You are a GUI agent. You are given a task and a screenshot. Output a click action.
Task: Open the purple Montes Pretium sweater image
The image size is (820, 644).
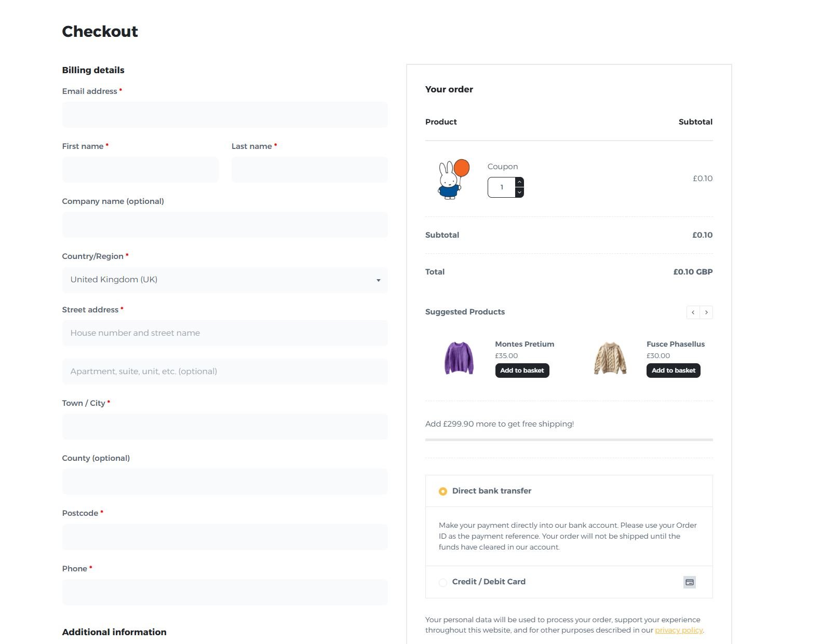pos(459,358)
